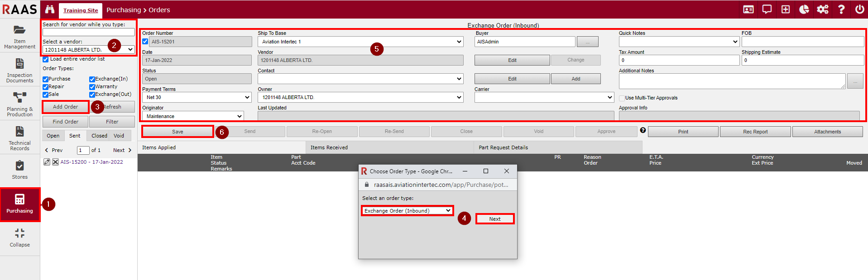Open the Stores module
The height and width of the screenshot is (280, 868).
(x=19, y=170)
